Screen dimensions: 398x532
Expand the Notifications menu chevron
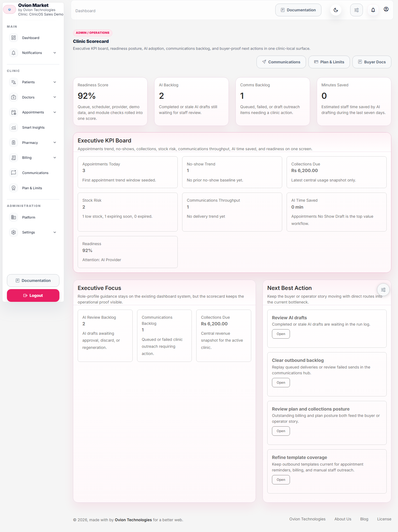pyautogui.click(x=55, y=53)
